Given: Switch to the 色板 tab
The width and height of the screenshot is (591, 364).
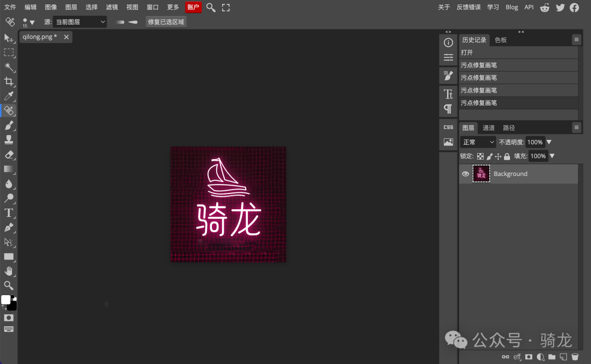Looking at the screenshot, I should click(x=501, y=40).
